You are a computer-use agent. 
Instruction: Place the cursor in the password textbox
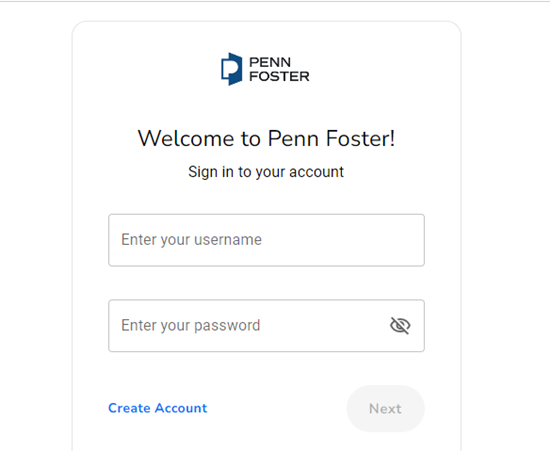[x=267, y=326]
